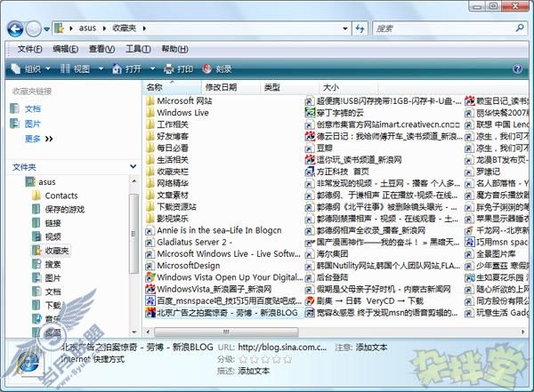Select Annie is in the sea shortcut icon
The image size is (534, 392).
(150, 231)
